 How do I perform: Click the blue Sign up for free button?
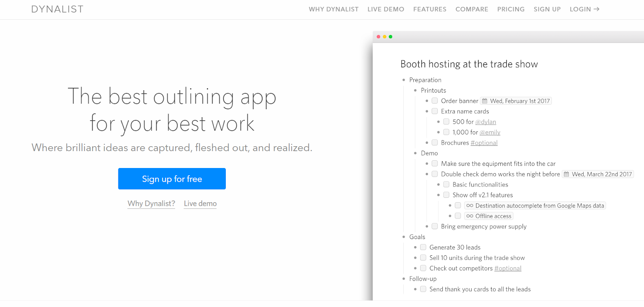172,179
